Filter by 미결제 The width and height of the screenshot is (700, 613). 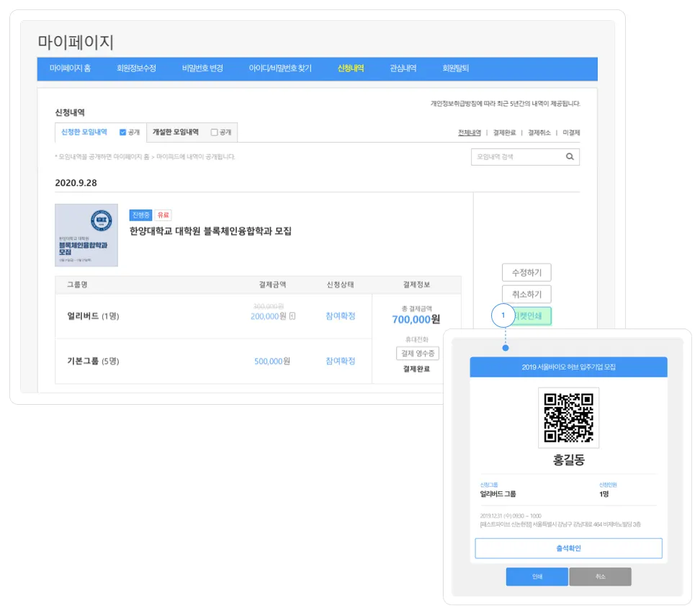[x=571, y=133]
